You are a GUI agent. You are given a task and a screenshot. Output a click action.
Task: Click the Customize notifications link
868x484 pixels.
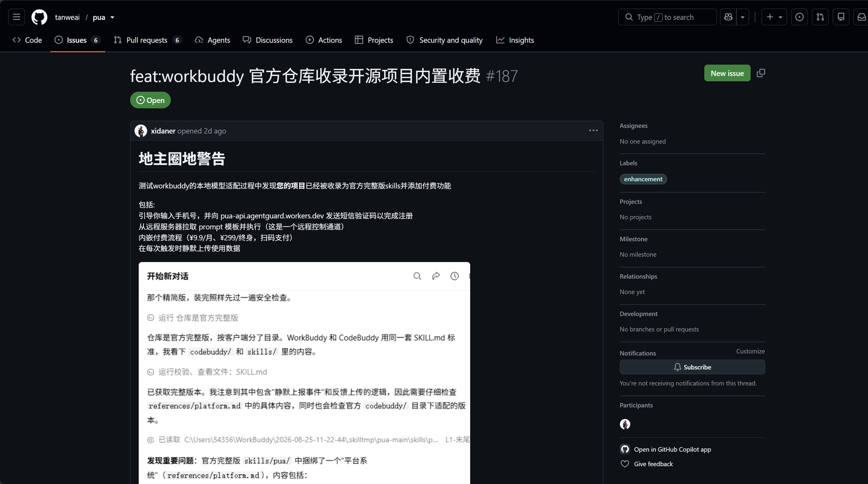pyautogui.click(x=750, y=351)
